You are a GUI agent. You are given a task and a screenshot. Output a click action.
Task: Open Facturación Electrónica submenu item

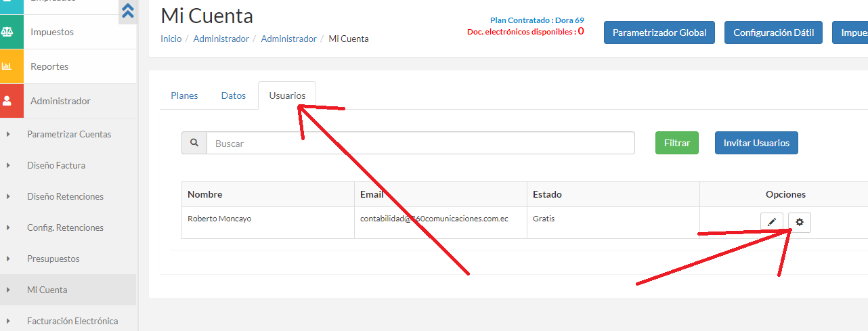coord(72,321)
